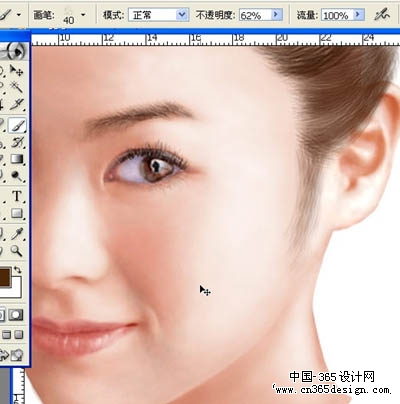Select the Magic Wand tool
The image size is (400, 404).
[x=16, y=87]
